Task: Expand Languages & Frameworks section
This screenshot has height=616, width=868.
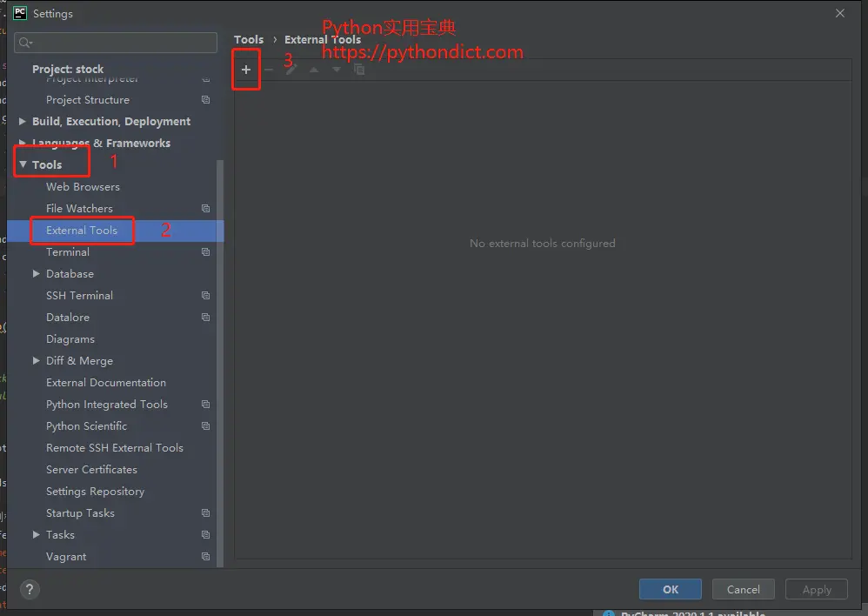Action: pyautogui.click(x=22, y=143)
